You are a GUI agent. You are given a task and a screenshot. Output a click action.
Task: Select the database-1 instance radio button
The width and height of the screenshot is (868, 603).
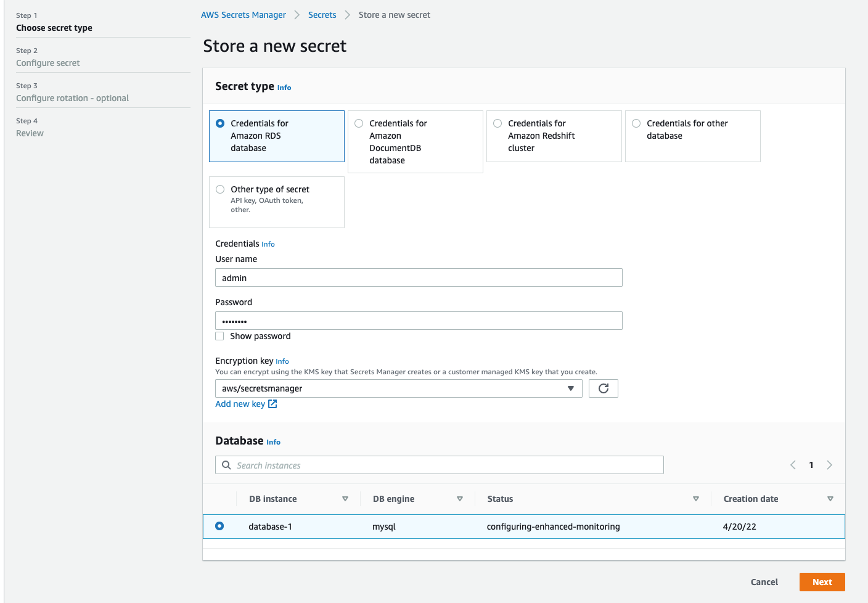[219, 526]
